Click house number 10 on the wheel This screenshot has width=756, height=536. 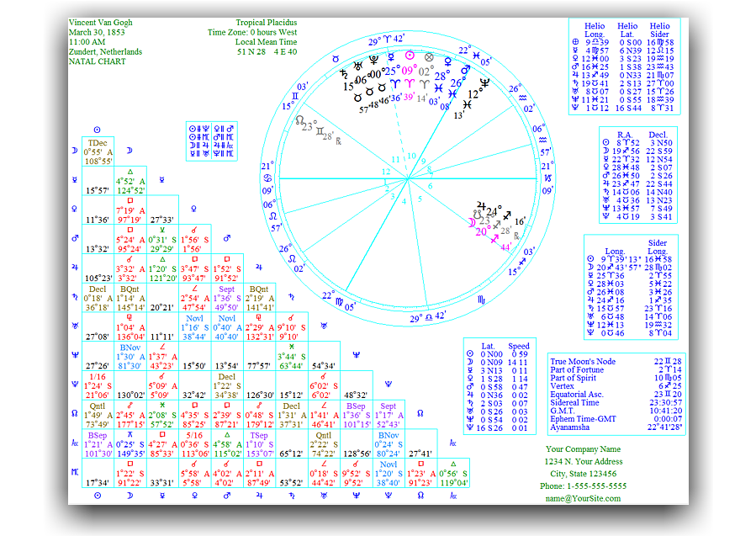[411, 156]
